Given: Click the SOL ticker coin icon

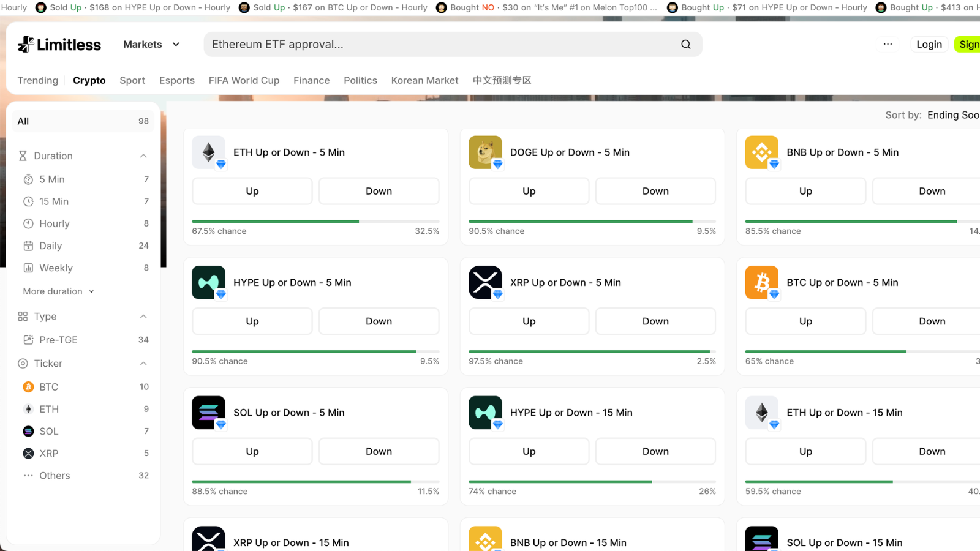Looking at the screenshot, I should [28, 431].
